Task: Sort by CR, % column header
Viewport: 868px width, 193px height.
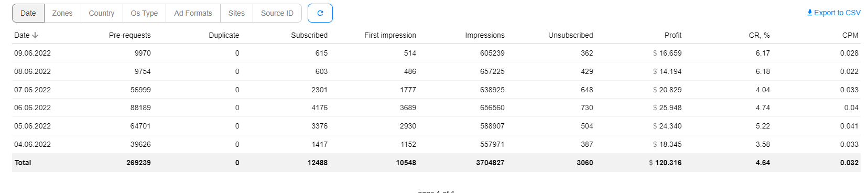Action: 759,35
